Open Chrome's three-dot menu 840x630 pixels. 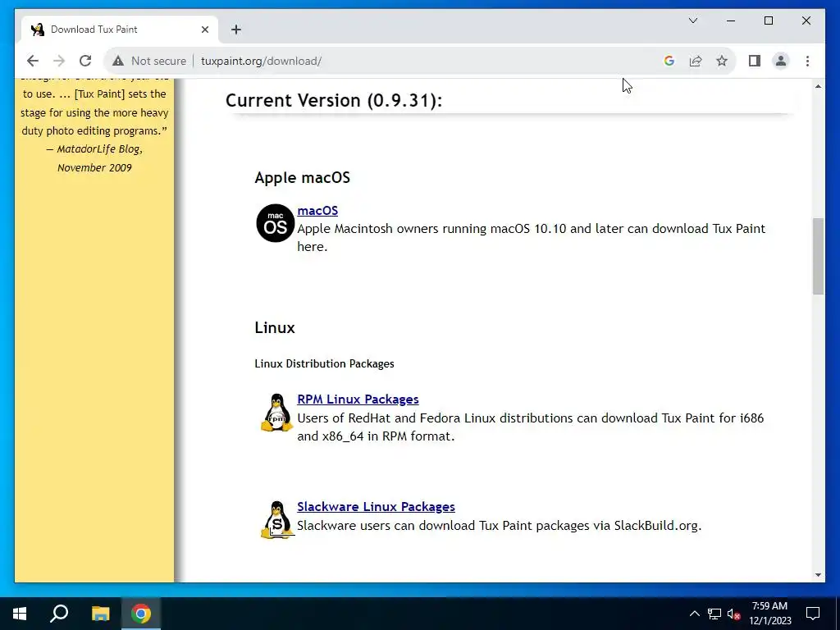807,61
